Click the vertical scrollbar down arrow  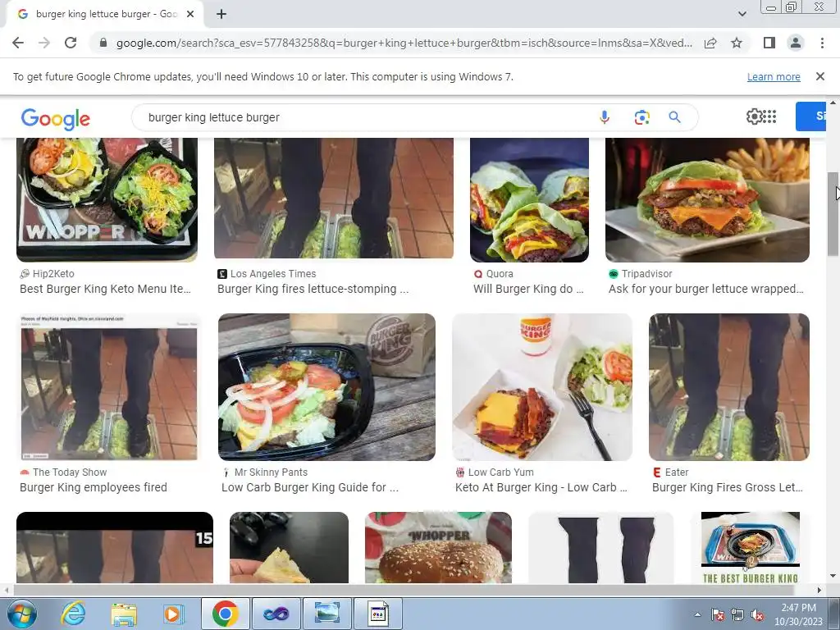(x=833, y=577)
